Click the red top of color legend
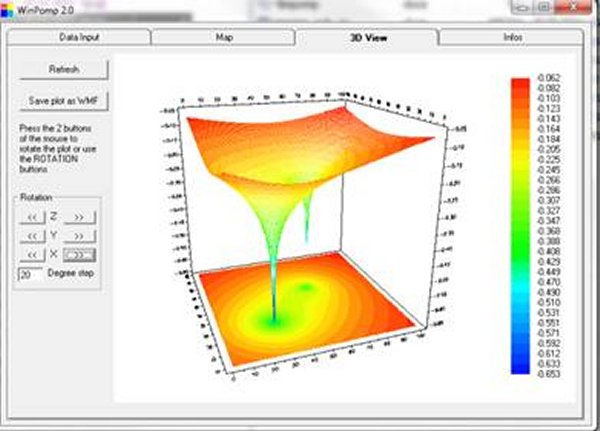Image resolution: width=600 pixels, height=431 pixels. (519, 83)
